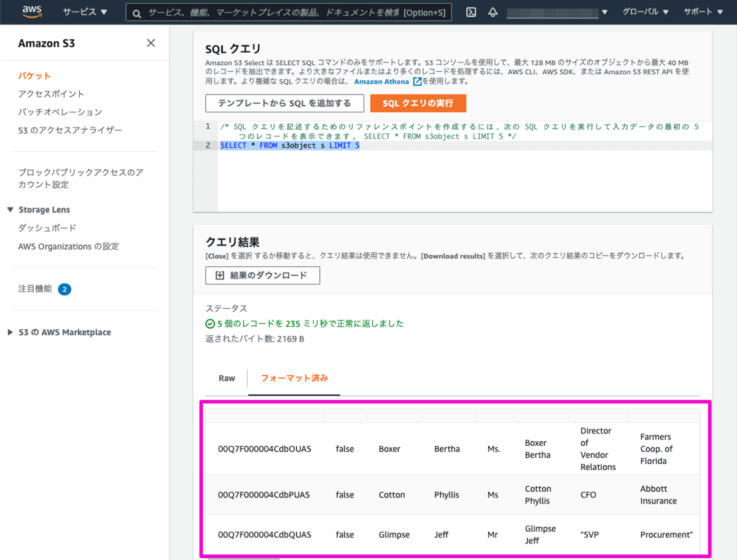
Task: Close the Amazon S3 sidebar panel
Action: coord(150,43)
